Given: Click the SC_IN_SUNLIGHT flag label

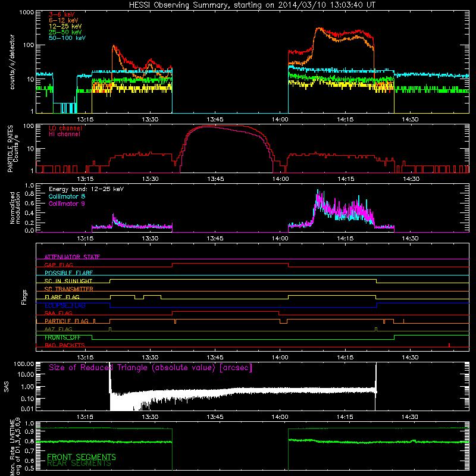Looking at the screenshot, I should point(68,281).
